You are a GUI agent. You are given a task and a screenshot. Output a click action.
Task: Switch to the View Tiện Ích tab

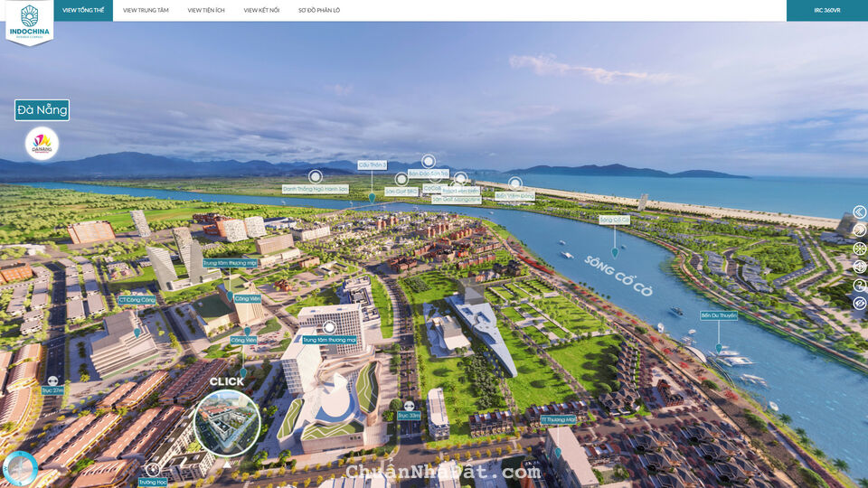click(206, 10)
